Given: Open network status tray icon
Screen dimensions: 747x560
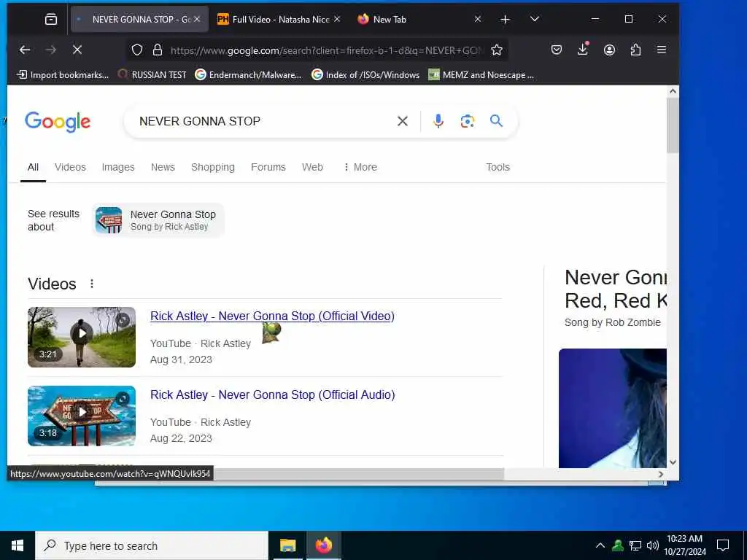Looking at the screenshot, I should click(x=635, y=545).
